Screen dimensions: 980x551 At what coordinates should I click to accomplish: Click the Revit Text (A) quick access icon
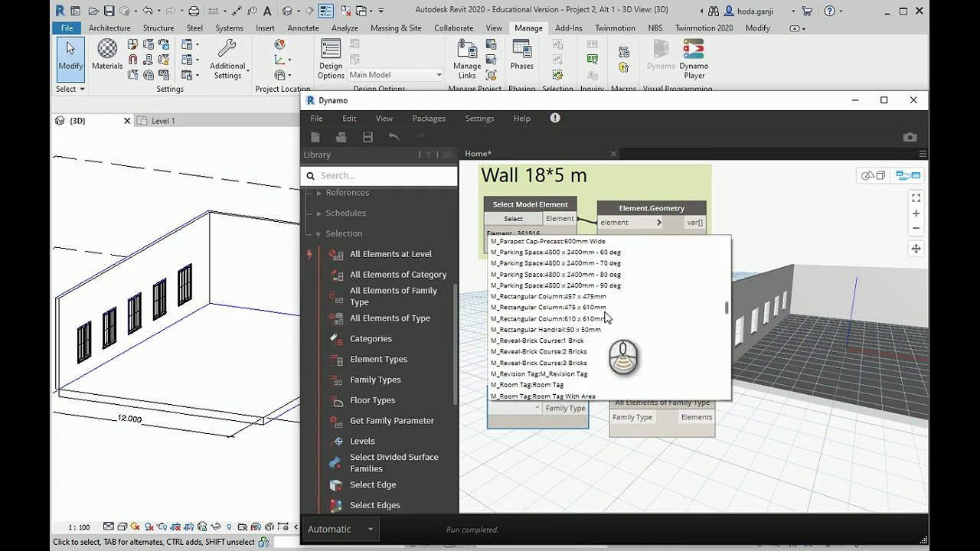(x=267, y=11)
